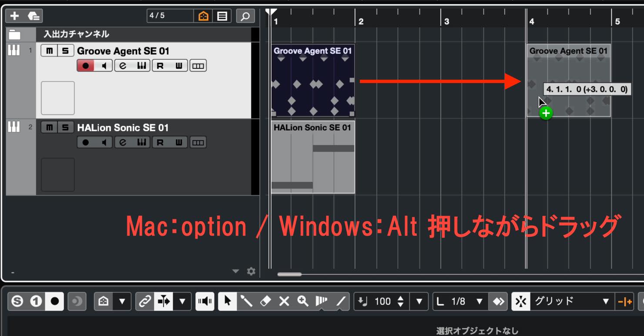The width and height of the screenshot is (644, 336).
Task: Mute the Groove Agent SE 01 track
Action: (49, 51)
